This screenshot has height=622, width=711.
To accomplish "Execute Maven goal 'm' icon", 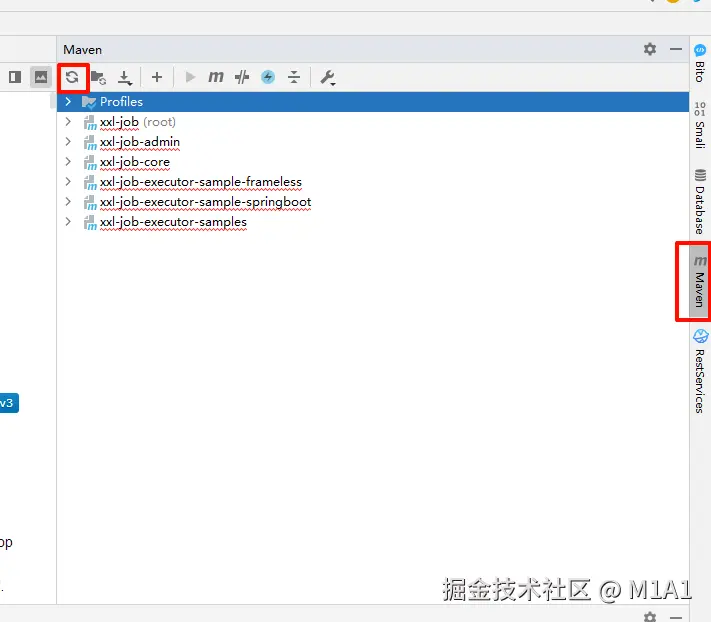I will [216, 77].
